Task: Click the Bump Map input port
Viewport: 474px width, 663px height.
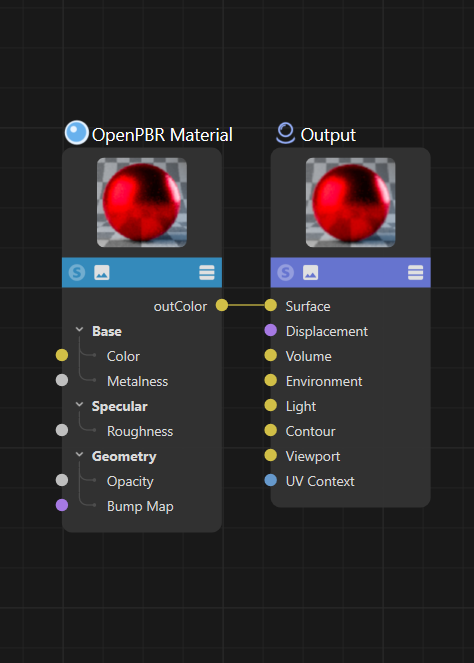Action: 62,505
